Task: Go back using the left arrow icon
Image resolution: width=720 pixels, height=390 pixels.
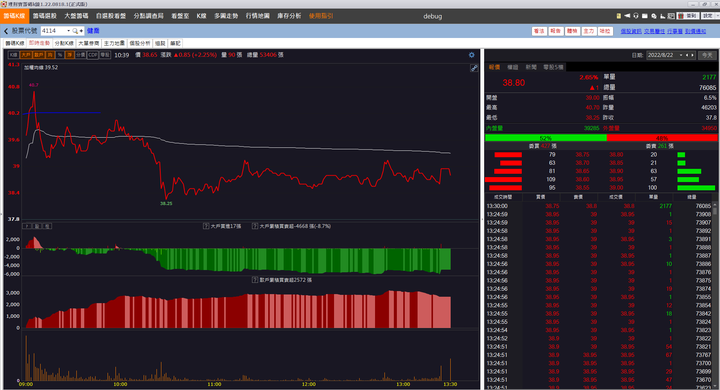Action: coord(6,31)
